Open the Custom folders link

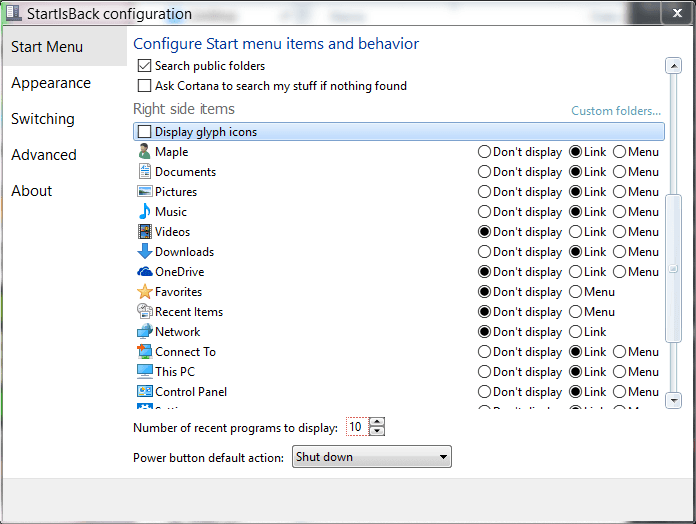pos(616,110)
